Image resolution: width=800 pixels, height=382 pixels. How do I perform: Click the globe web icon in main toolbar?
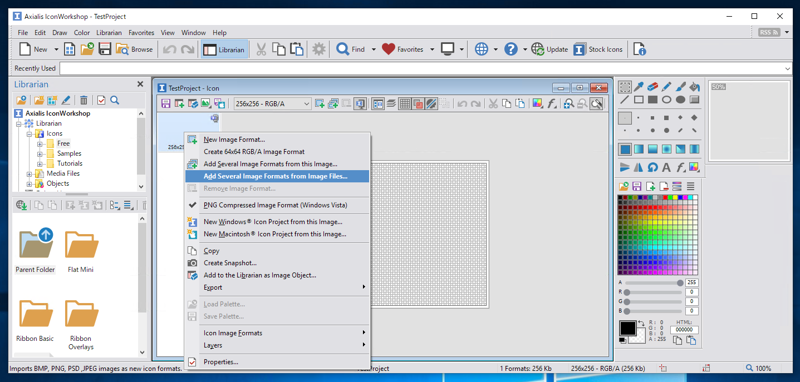(x=481, y=49)
